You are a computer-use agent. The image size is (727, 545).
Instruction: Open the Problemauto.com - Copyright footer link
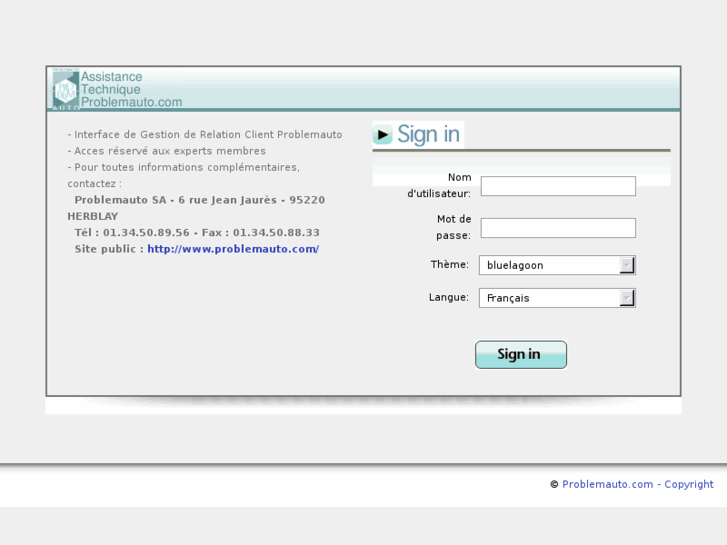coord(638,484)
